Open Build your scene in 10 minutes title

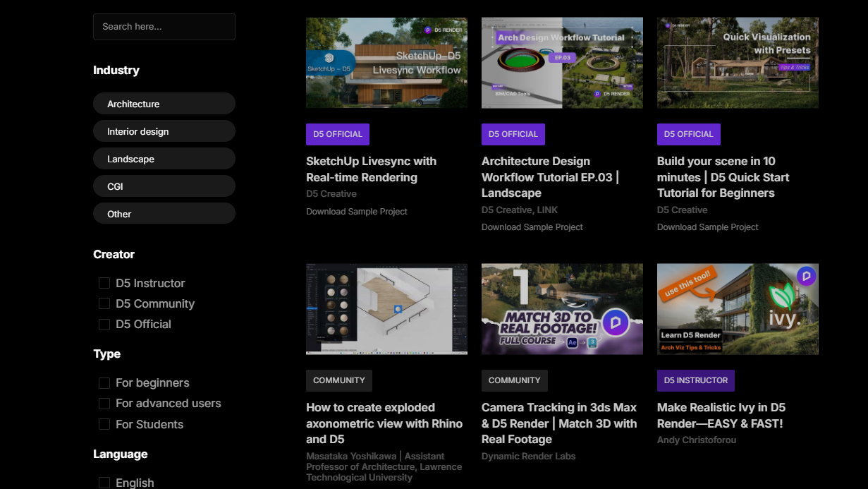(723, 177)
